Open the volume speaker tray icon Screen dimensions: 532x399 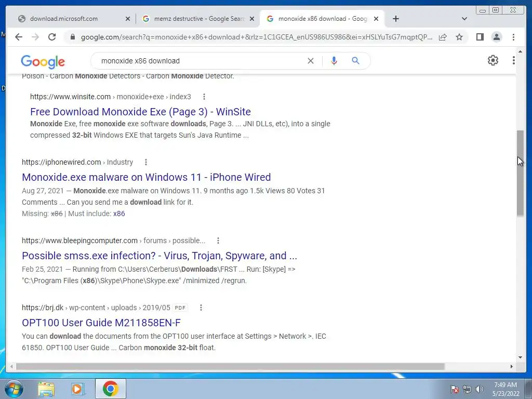tap(480, 389)
